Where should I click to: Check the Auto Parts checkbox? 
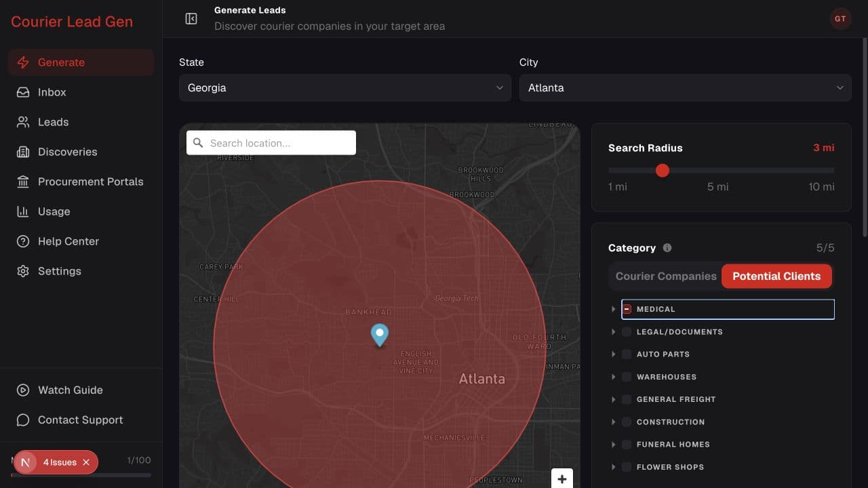tap(627, 354)
